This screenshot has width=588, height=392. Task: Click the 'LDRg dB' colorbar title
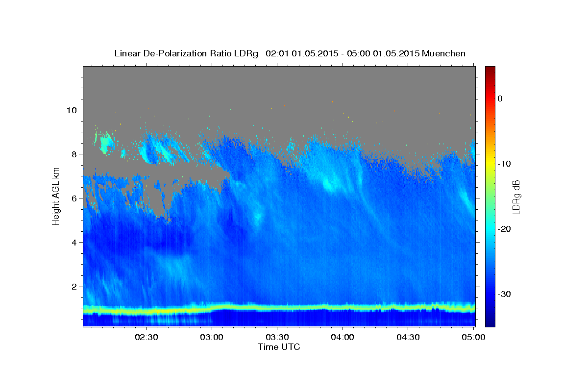click(x=516, y=196)
